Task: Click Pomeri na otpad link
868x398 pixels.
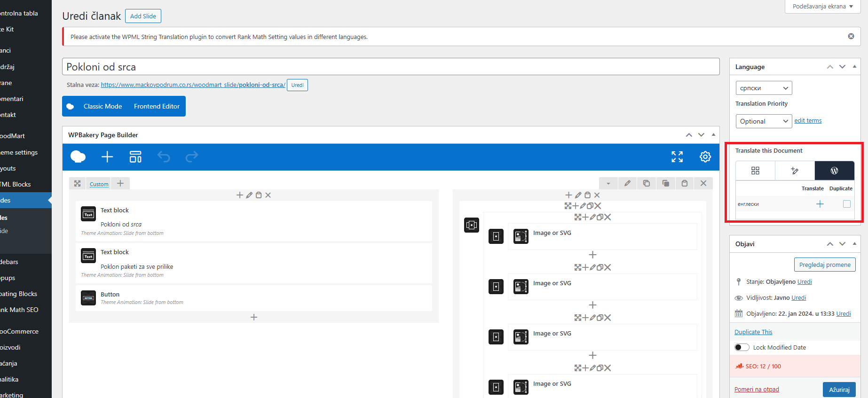Action: click(757, 389)
